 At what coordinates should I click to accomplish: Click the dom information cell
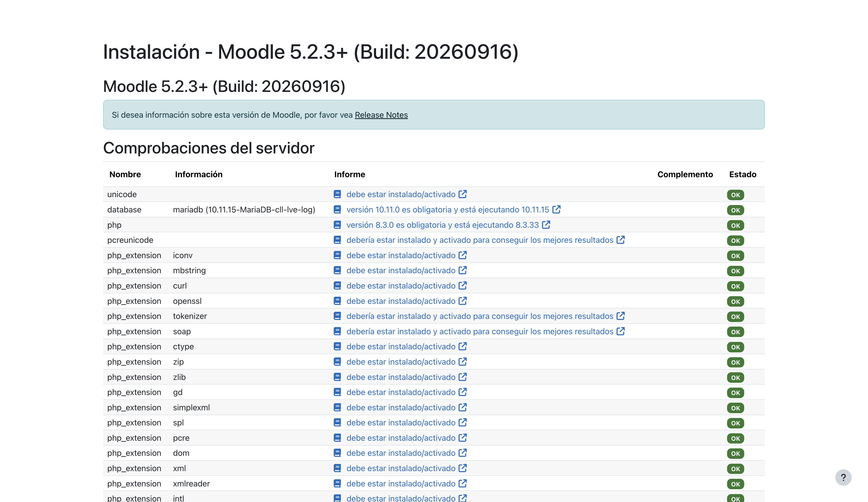181,453
